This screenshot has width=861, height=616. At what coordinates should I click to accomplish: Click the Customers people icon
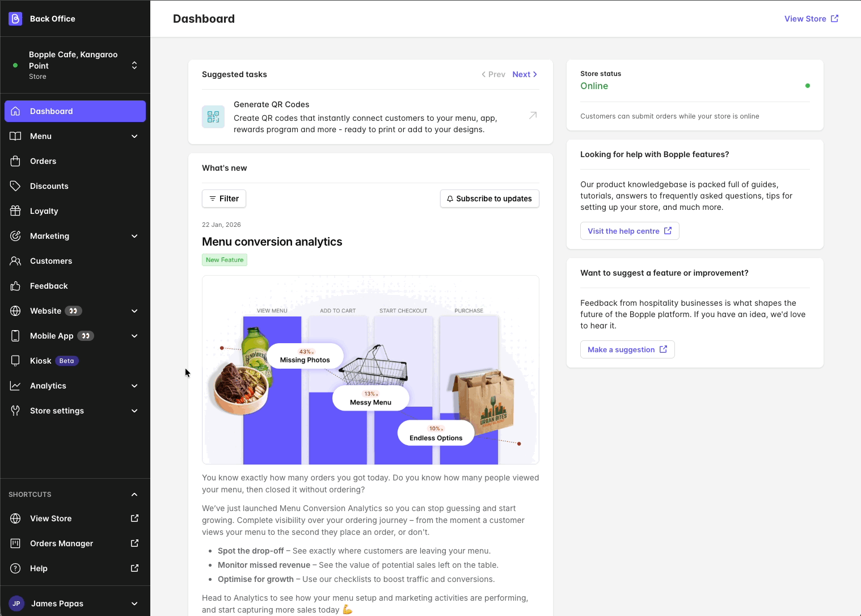coord(15,261)
